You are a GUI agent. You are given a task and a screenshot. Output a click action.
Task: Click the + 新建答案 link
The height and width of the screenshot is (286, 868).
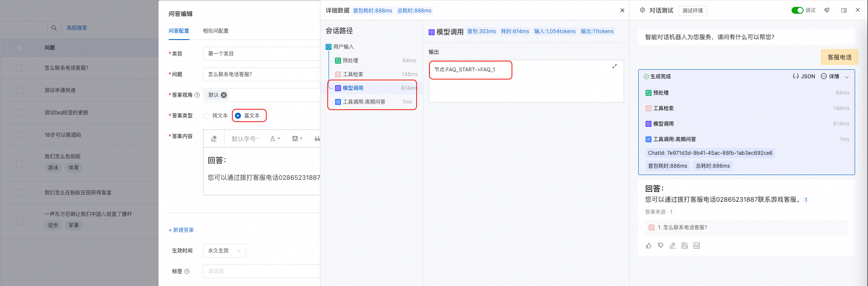181,230
